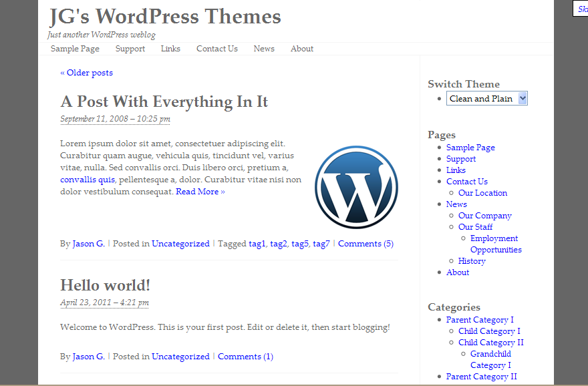Go to Older posts
Screen dimensions: 588x386
[x=87, y=73]
